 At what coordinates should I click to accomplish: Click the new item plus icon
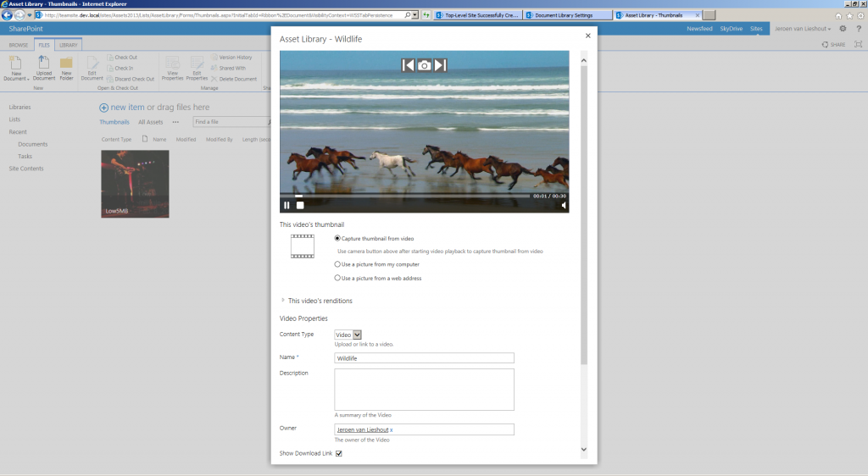click(103, 108)
